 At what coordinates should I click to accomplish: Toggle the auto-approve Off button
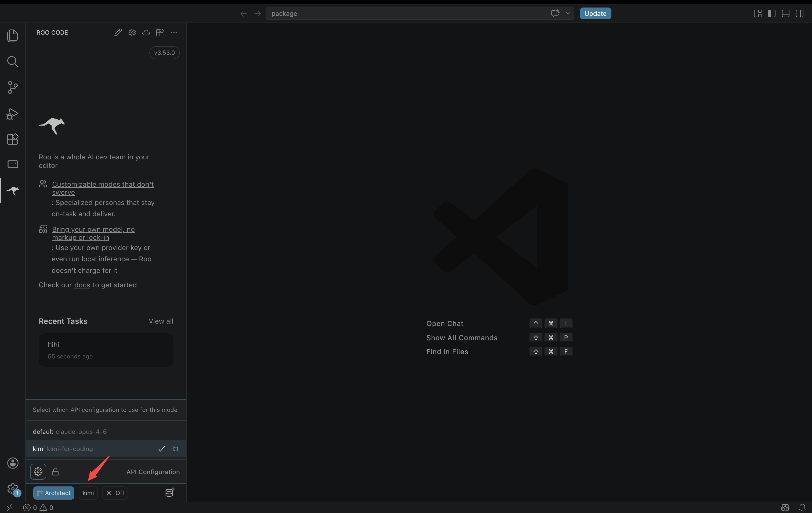[x=115, y=493]
